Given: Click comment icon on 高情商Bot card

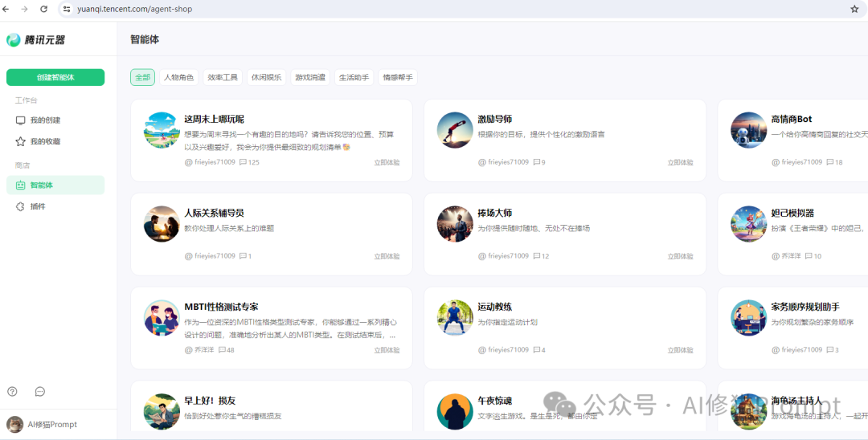Looking at the screenshot, I should 829,162.
